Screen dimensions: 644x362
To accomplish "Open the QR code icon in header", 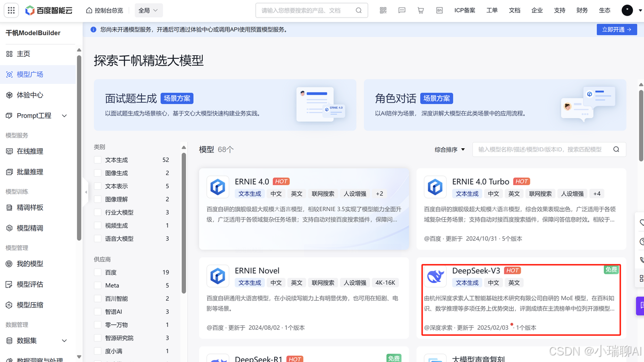I will point(383,10).
